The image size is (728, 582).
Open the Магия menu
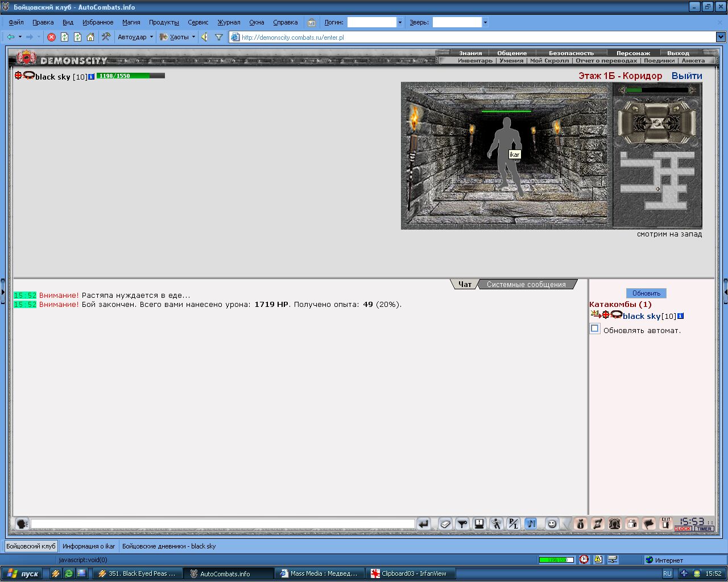pyautogui.click(x=131, y=22)
